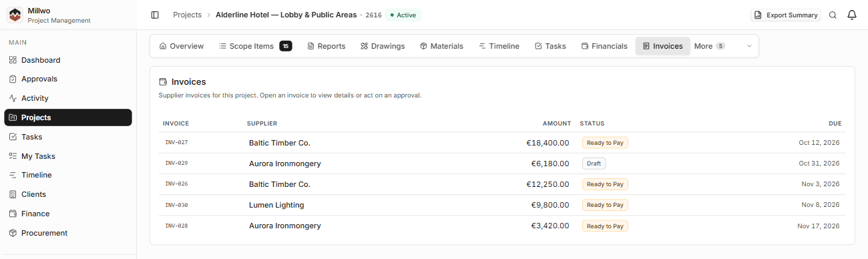Image resolution: width=868 pixels, height=259 pixels.
Task: Open invoice INV-026
Action: [x=502, y=184]
